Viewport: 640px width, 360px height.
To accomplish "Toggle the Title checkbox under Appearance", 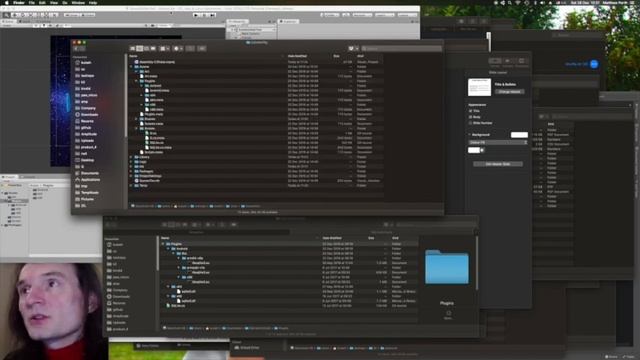I will pyautogui.click(x=471, y=111).
